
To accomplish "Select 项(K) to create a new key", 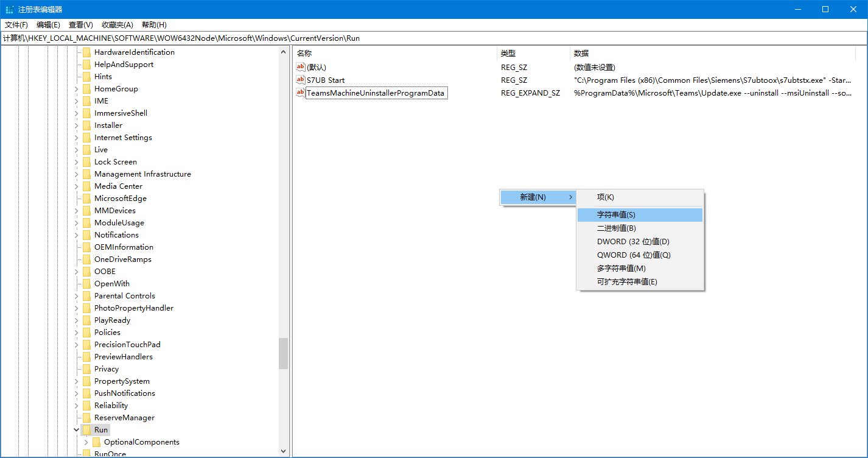I will click(640, 197).
